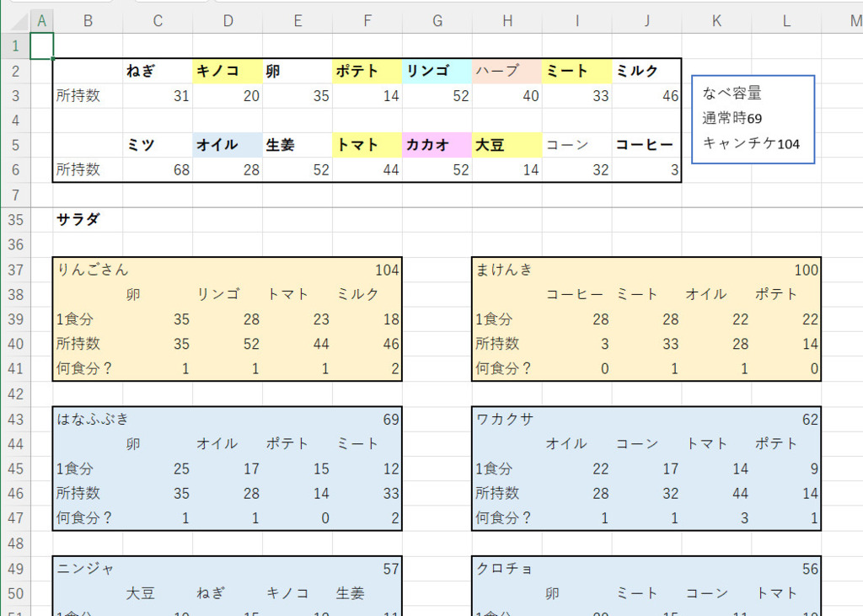Select the クロチョ recipe title cell
Image resolution: width=863 pixels, height=616 pixels.
(504, 569)
